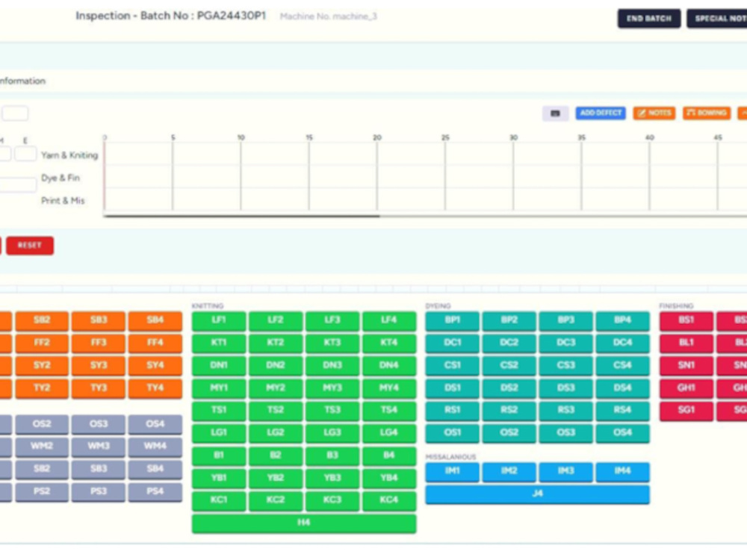This screenshot has height=560, width=747.
Task: Select the DN3 knitting defect
Action: (332, 366)
